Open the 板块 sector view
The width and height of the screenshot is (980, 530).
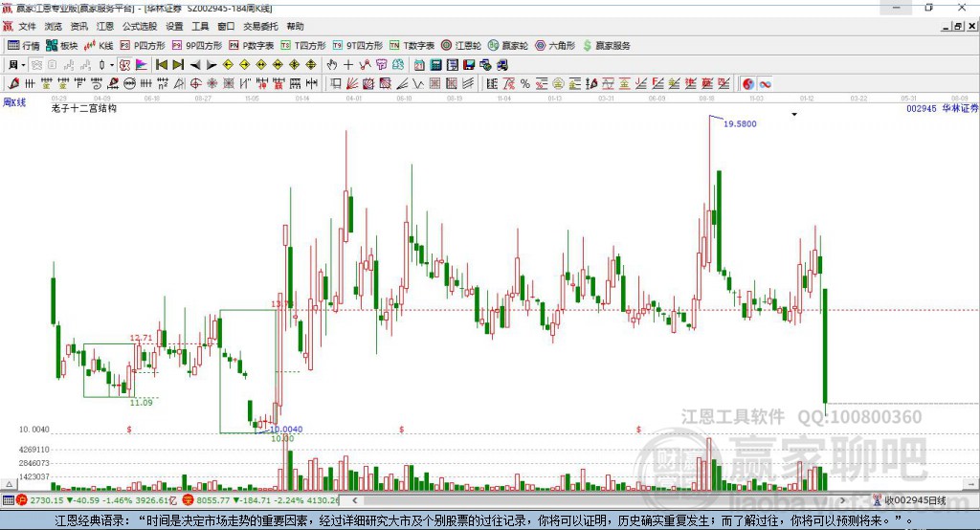point(62,46)
